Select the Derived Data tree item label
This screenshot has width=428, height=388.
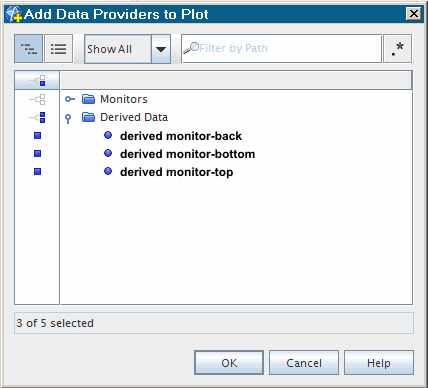[134, 117]
